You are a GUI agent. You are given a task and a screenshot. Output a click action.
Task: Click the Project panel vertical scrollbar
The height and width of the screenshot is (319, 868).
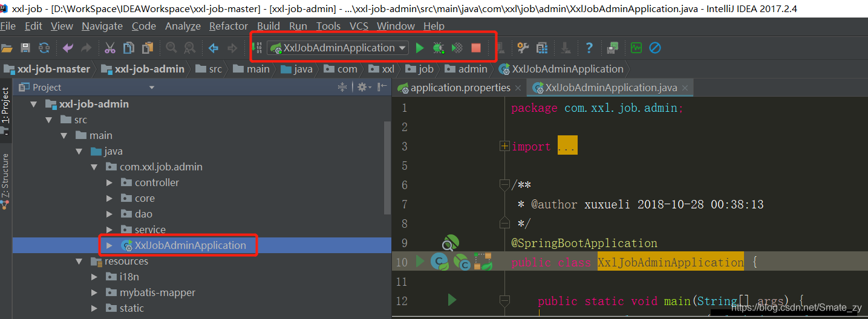388,167
